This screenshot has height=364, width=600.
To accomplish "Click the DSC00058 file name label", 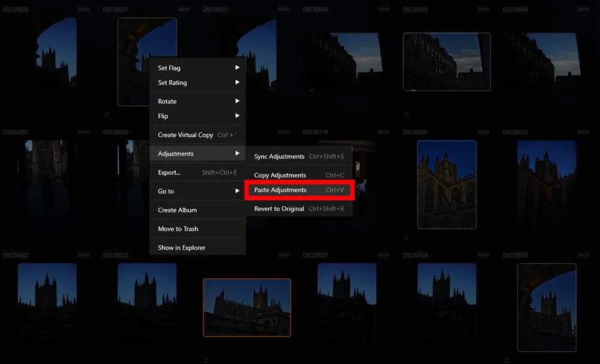I will (116, 133).
